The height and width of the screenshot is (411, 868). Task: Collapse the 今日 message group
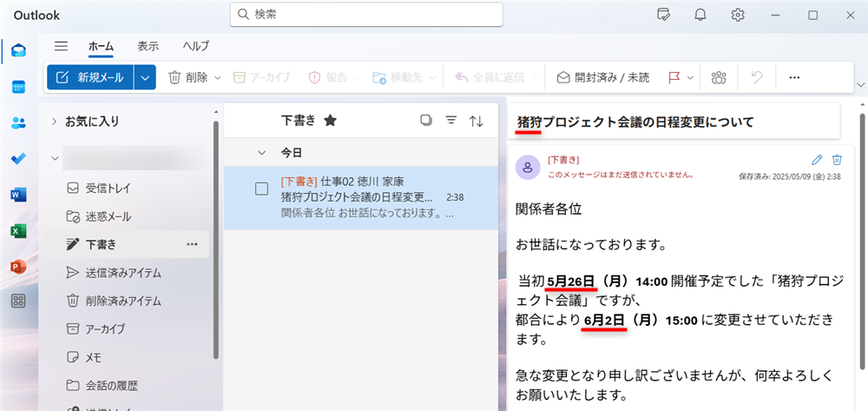pos(263,152)
